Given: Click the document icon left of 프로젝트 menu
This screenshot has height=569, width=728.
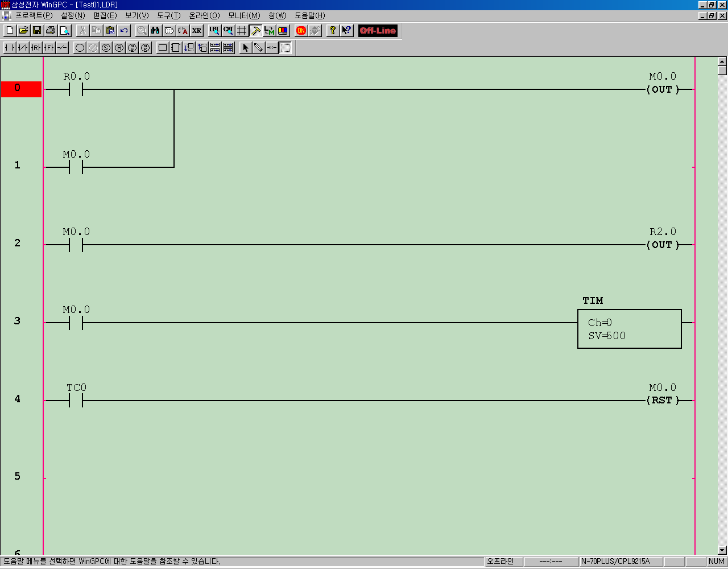Looking at the screenshot, I should [7, 15].
